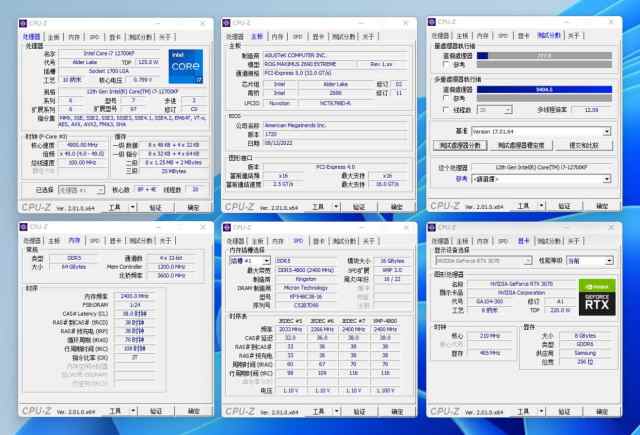Viewport: 640px width, 435px height.
Task: Click 确定 in the graphics window
Action: click(602, 411)
